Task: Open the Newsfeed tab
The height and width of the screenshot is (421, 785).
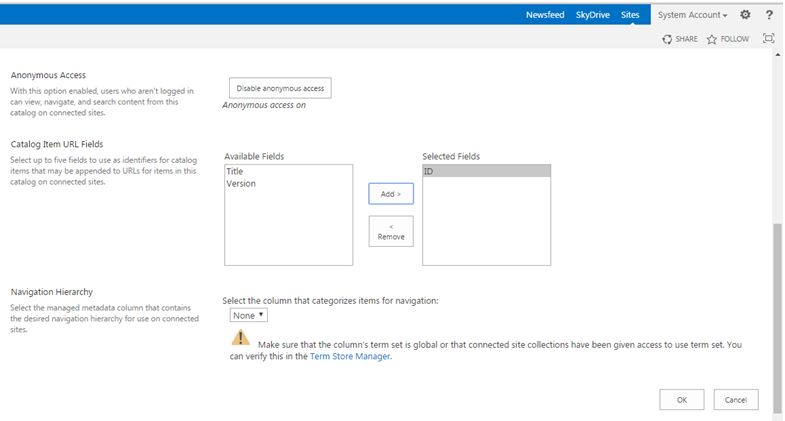Action: [x=545, y=15]
